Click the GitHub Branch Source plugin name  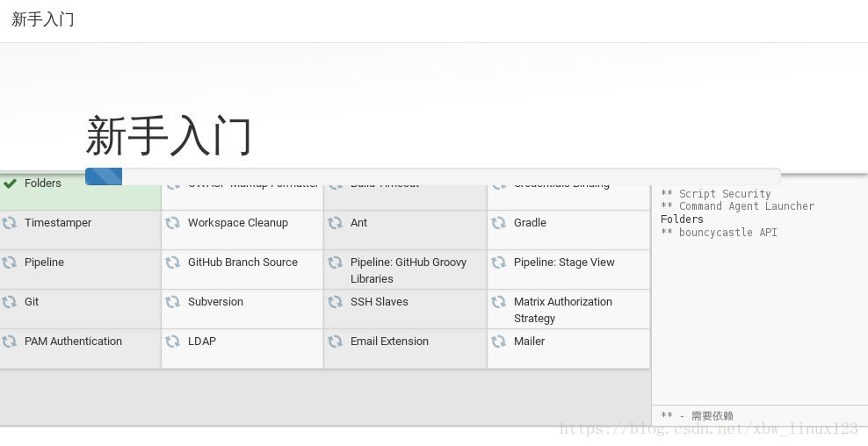(242, 263)
